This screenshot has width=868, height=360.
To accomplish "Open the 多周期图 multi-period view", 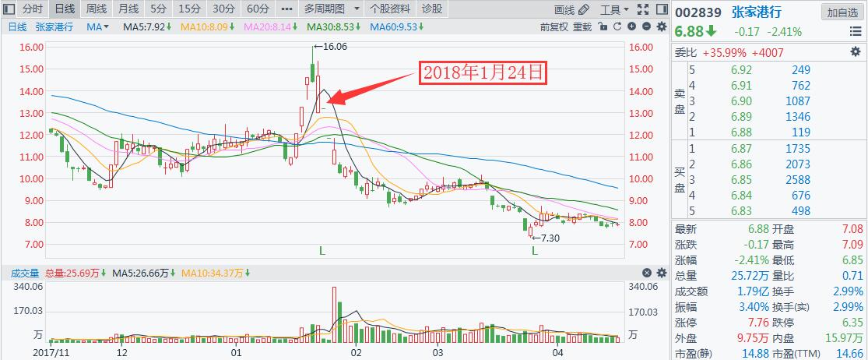I will (325, 9).
